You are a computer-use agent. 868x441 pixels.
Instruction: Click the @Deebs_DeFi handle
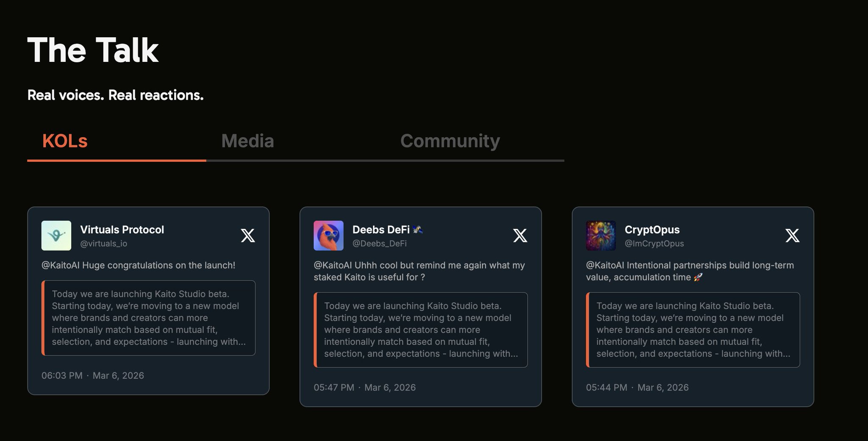[x=380, y=244]
